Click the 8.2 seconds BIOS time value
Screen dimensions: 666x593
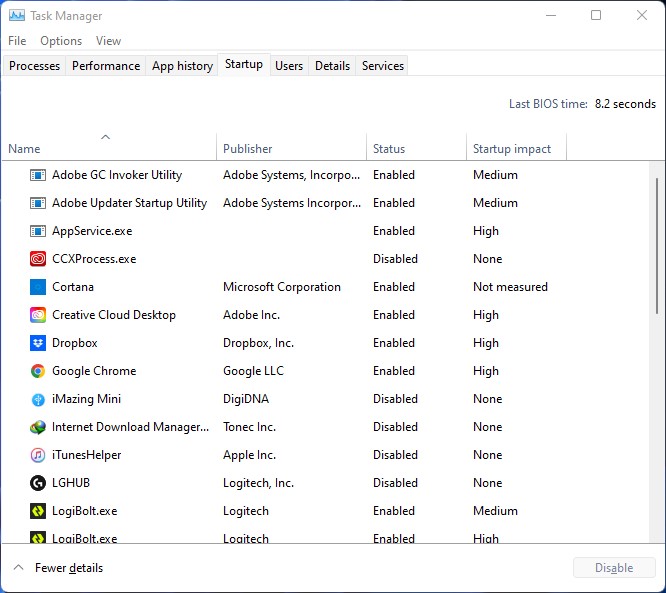625,104
